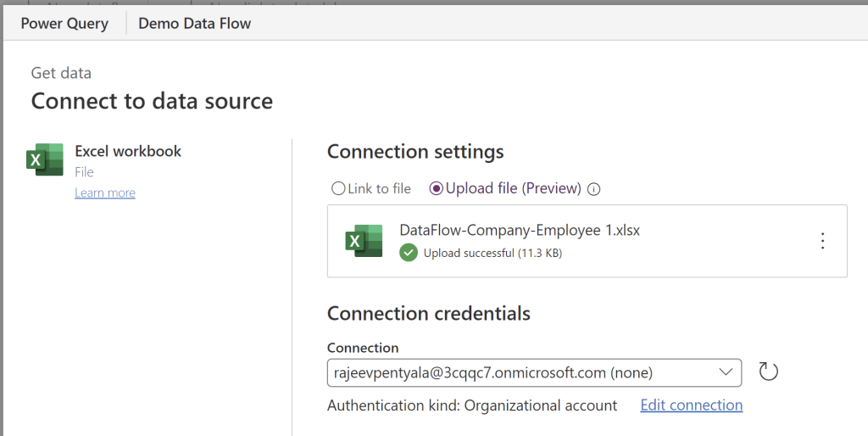Click the Demo Data Flow header title

[195, 23]
